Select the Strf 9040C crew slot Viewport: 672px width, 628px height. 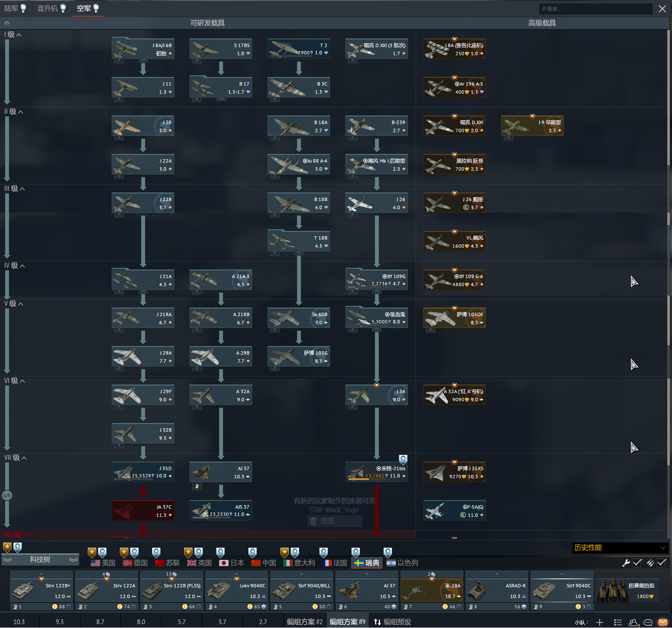562,590
